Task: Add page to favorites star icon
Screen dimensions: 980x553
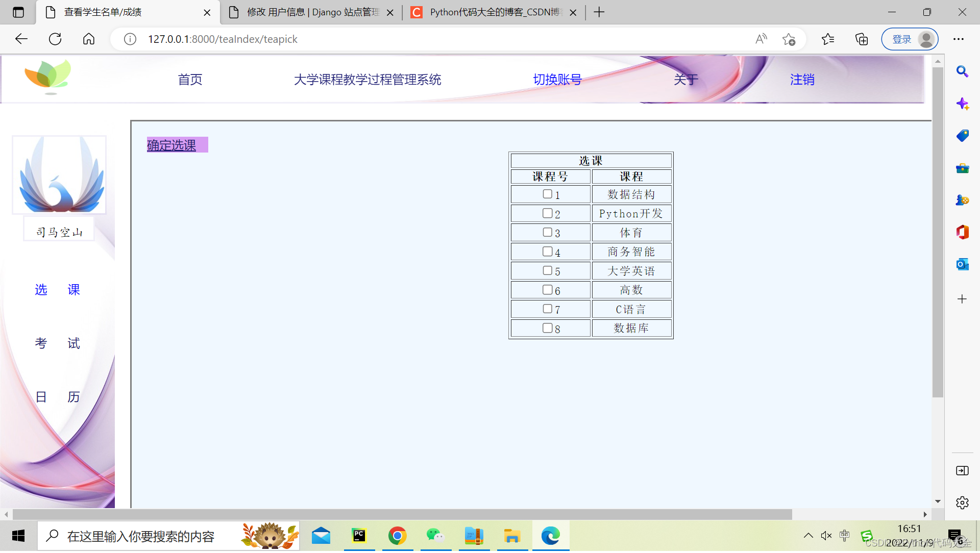Action: (x=789, y=39)
